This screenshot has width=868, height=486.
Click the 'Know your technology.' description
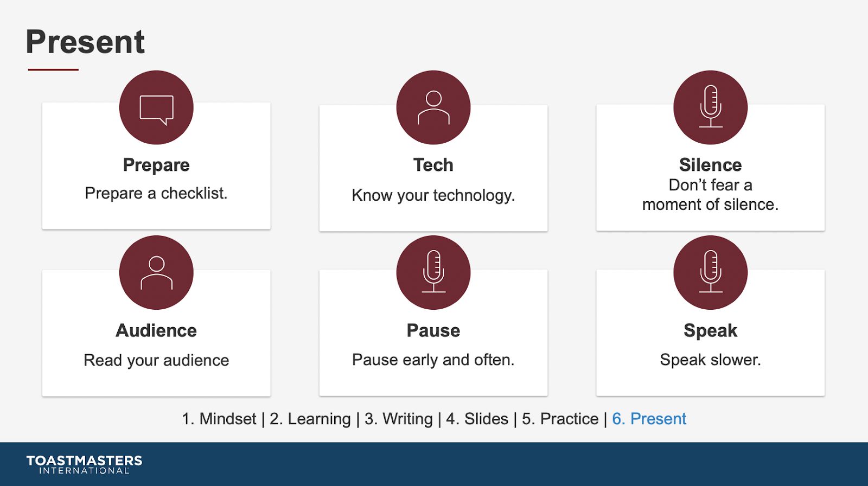433,195
